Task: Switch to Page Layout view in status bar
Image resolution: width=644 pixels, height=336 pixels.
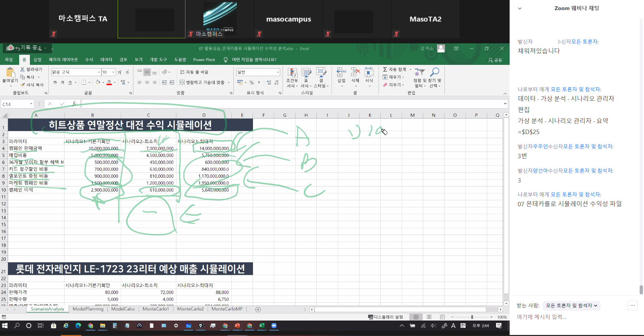Action: click(x=429, y=317)
